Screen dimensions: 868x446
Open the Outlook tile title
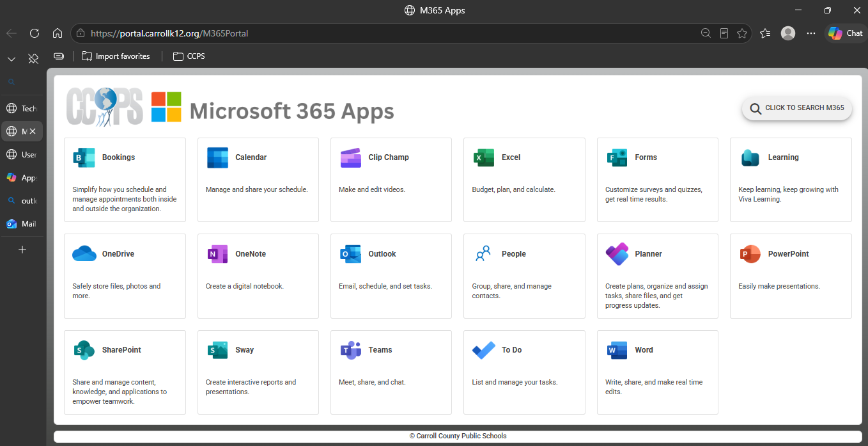[x=382, y=254]
